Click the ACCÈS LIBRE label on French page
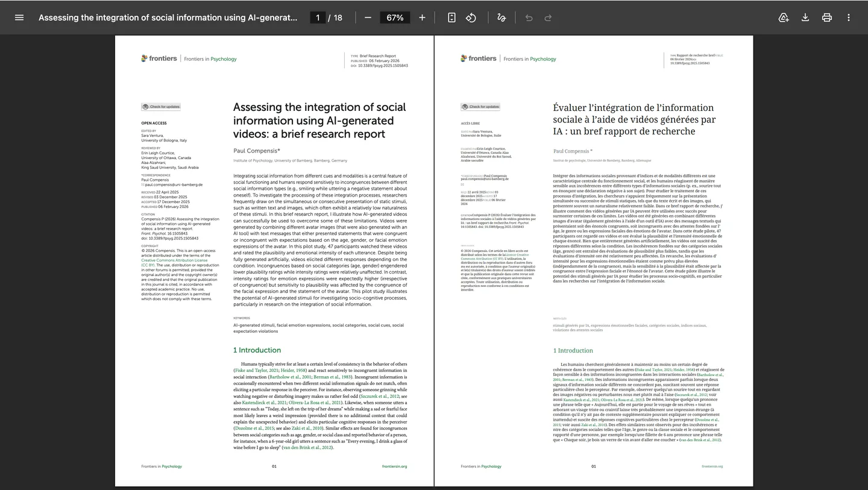The image size is (868, 490). coord(470,123)
